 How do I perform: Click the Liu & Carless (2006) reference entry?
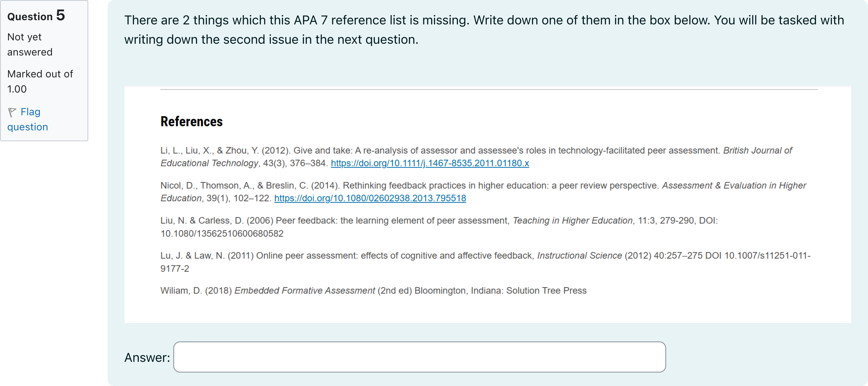click(439, 227)
